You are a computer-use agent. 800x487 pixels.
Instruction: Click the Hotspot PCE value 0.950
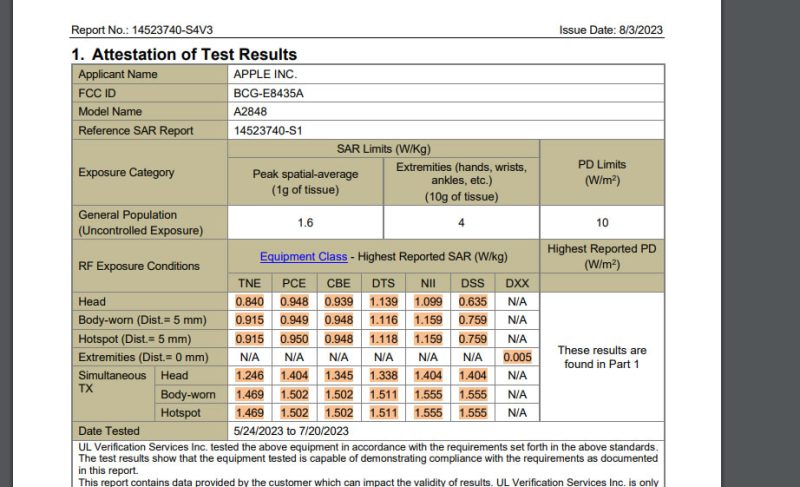tap(294, 339)
